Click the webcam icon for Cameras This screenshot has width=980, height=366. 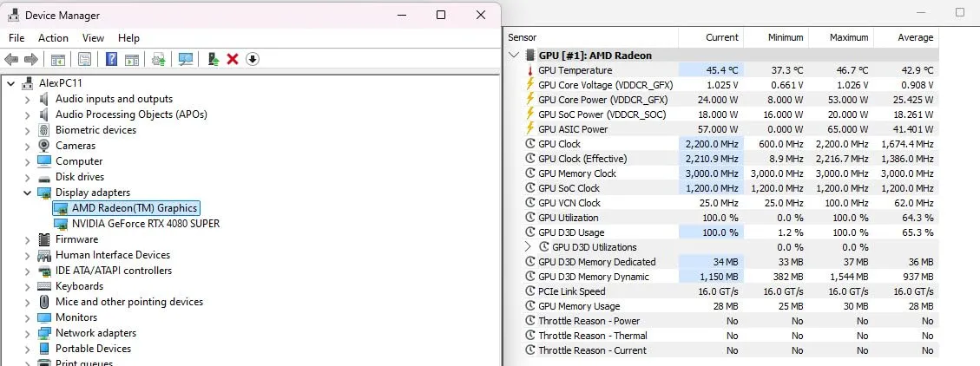click(44, 146)
